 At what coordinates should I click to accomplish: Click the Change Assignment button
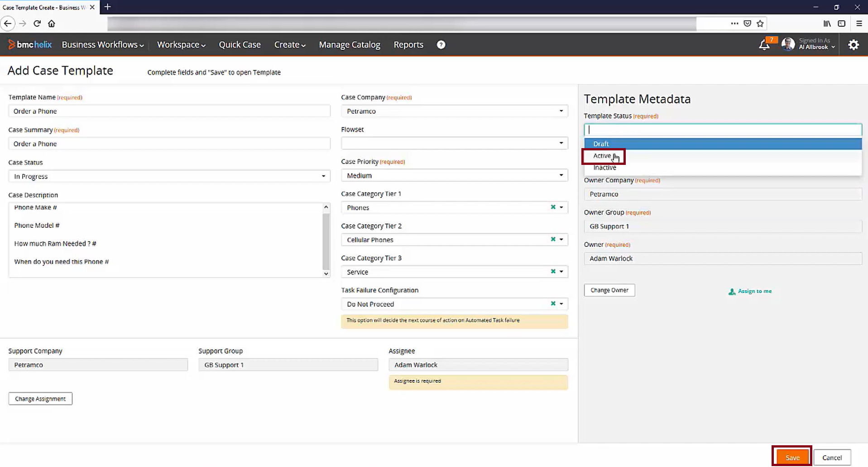pyautogui.click(x=40, y=399)
